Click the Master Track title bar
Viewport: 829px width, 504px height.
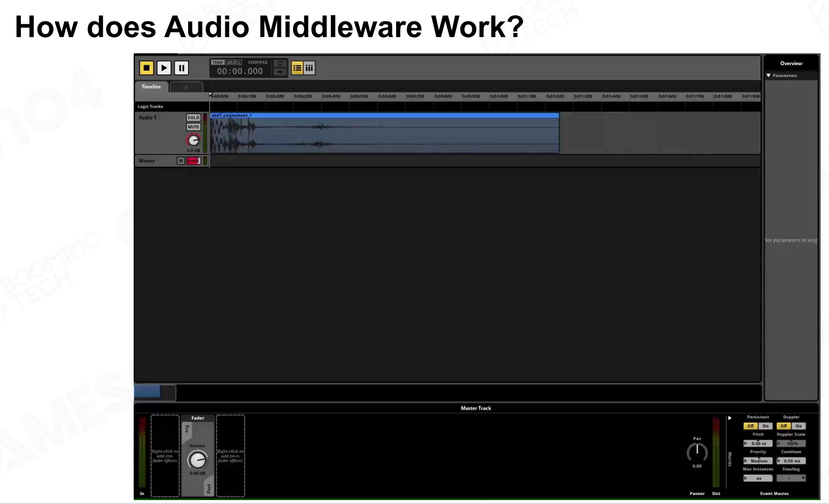pos(476,408)
